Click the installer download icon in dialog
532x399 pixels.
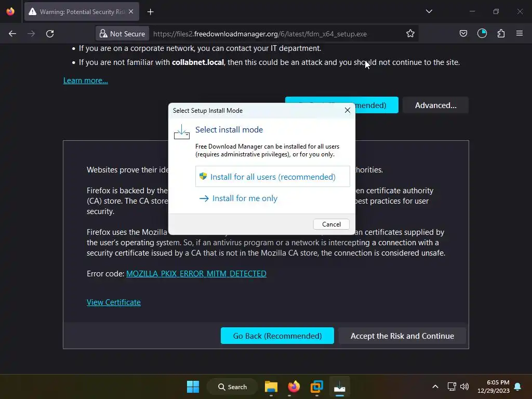pos(182,131)
